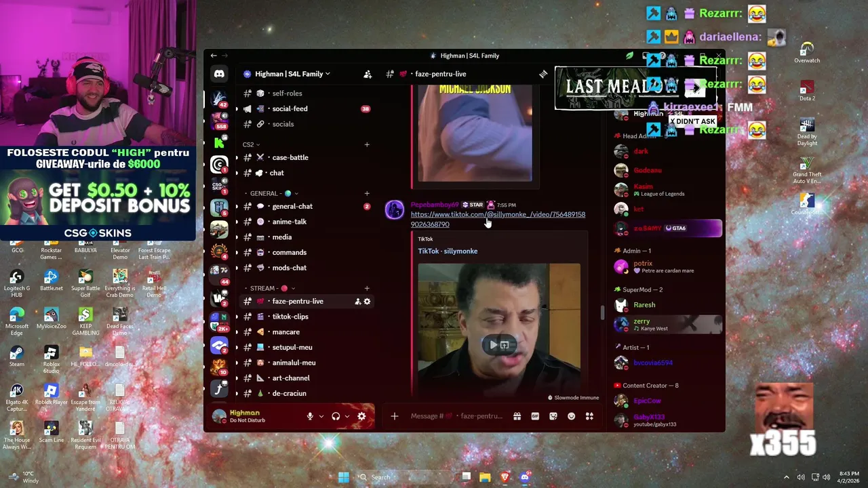Open Discord User Settings gear
Screen dimensions: 868x488
(361, 416)
